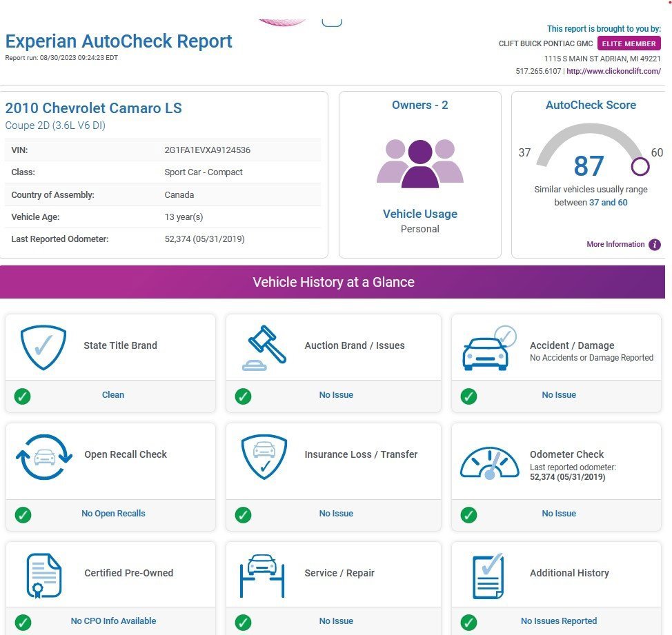Viewport: 672px width, 635px height.
Task: Click green checkmark beside No CPO Info Available
Action: (x=23, y=622)
